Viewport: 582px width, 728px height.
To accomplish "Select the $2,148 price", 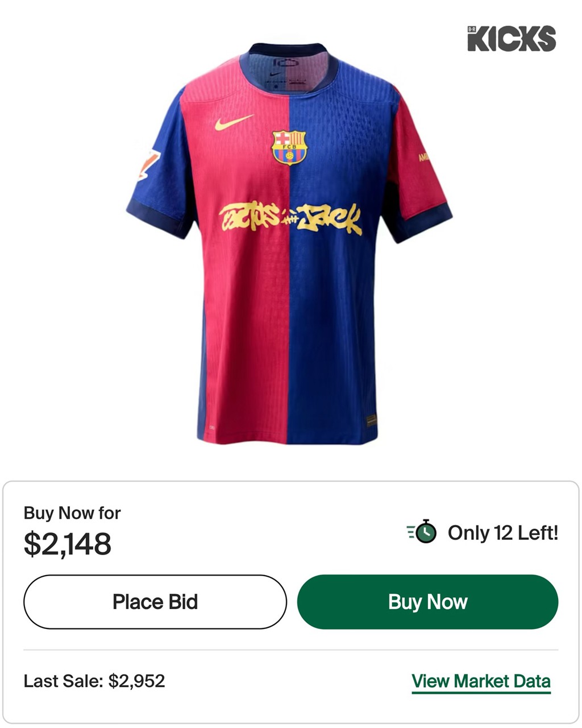I will coord(68,544).
